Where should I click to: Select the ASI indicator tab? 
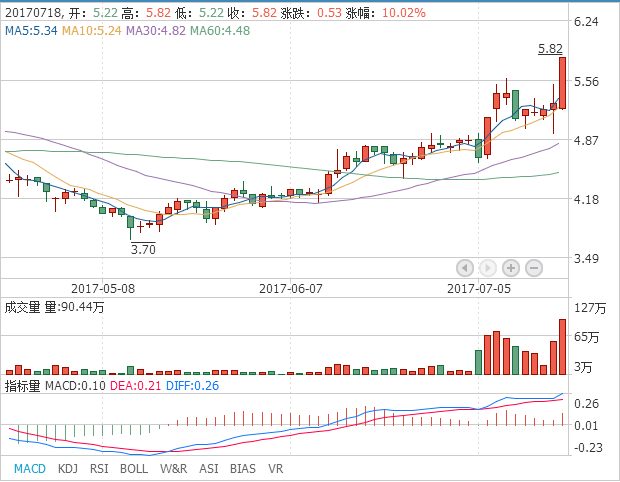coord(208,469)
